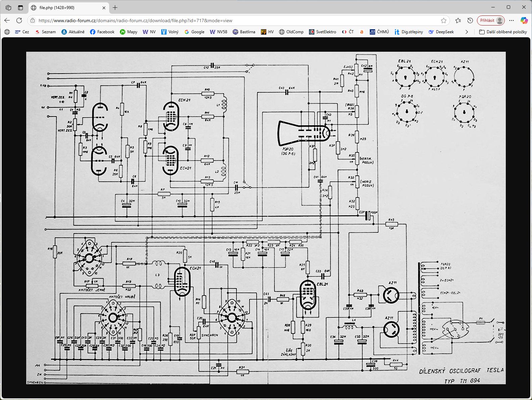Open the Favorites list icon
This screenshot has width=532, height=400.
[458, 20]
